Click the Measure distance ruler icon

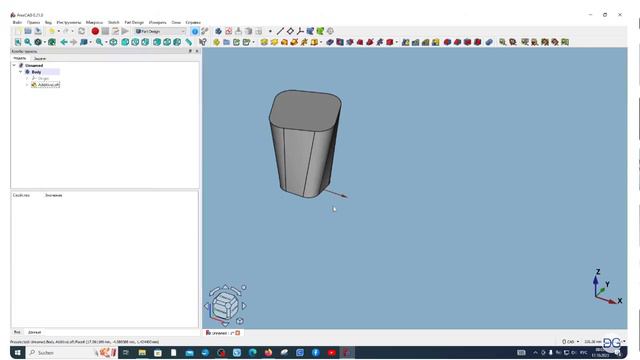tap(189, 42)
